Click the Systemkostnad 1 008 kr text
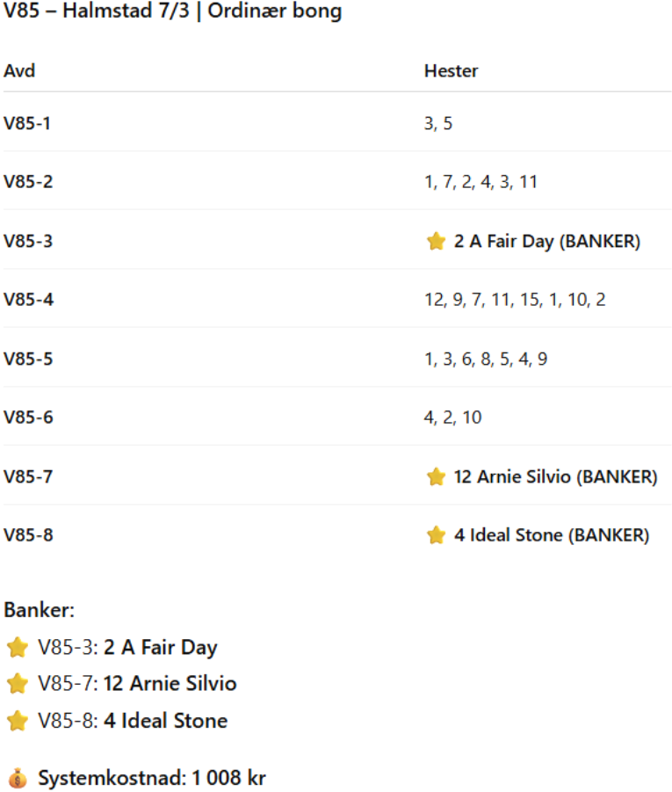 tap(151, 778)
